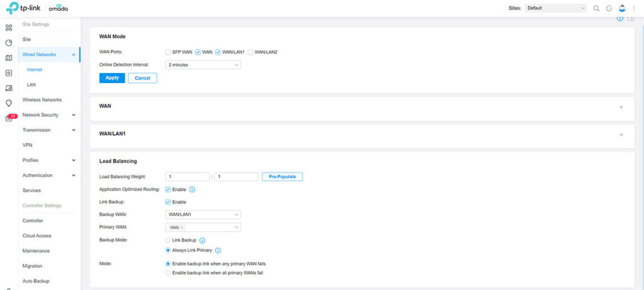Click the first Load Balancing Weight field

(187, 177)
